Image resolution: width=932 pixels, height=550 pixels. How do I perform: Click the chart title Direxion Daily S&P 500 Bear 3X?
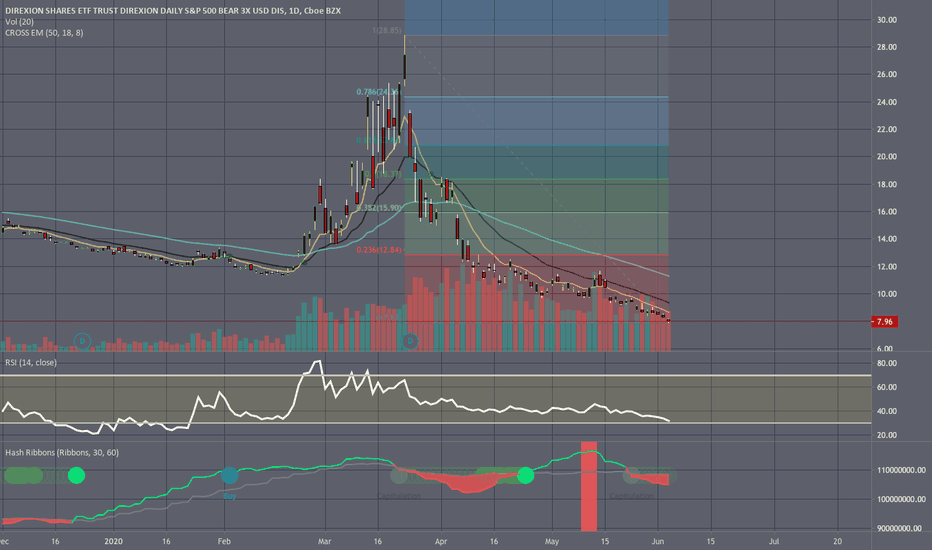click(x=173, y=11)
